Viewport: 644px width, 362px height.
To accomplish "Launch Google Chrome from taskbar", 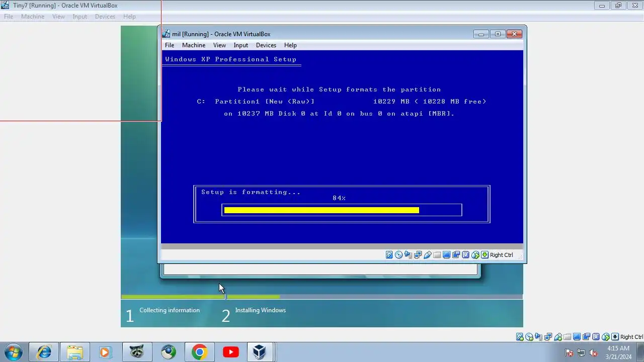I will (200, 352).
